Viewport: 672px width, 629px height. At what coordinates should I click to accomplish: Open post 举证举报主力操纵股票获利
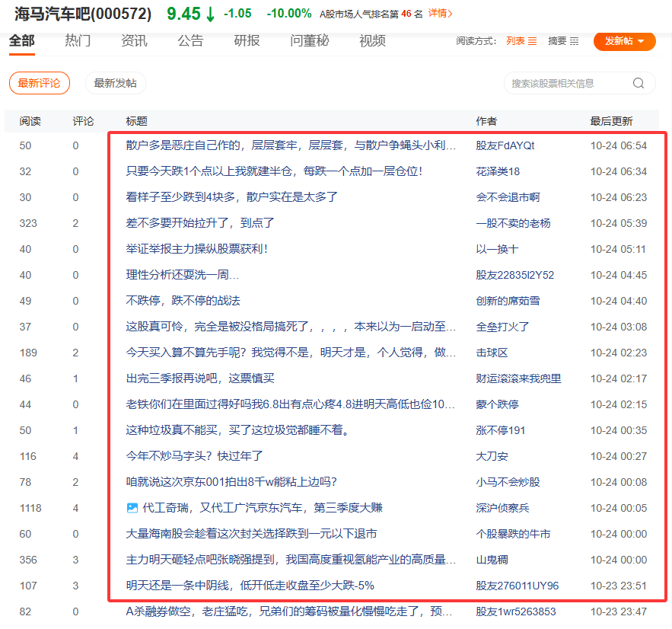pyautogui.click(x=196, y=249)
